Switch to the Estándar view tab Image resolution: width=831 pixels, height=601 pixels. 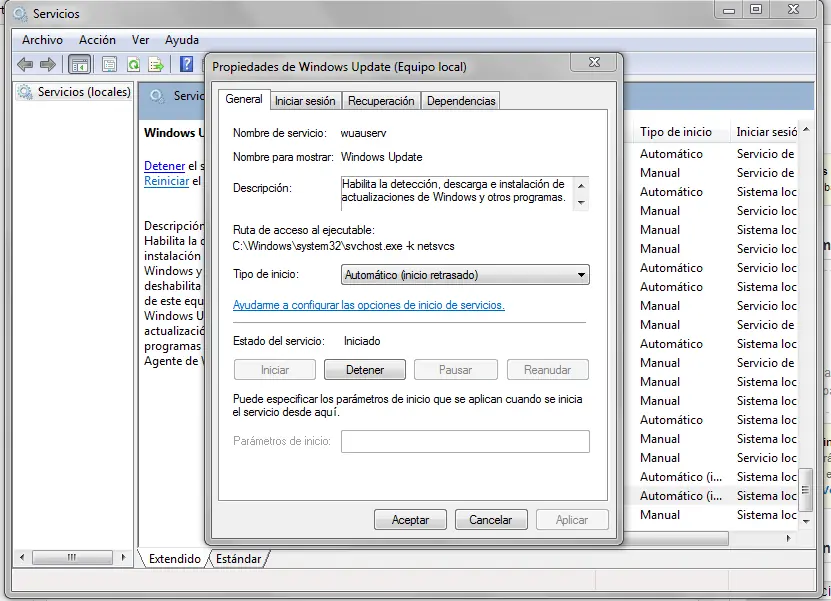(x=238, y=559)
